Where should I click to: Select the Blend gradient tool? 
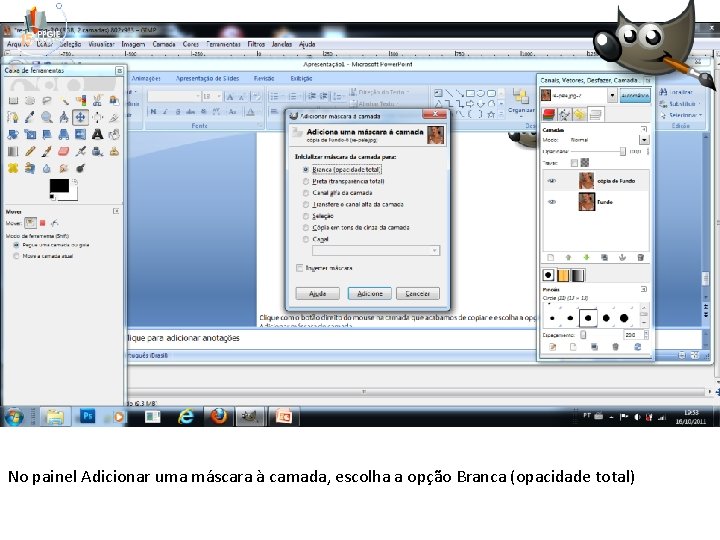coord(13,152)
